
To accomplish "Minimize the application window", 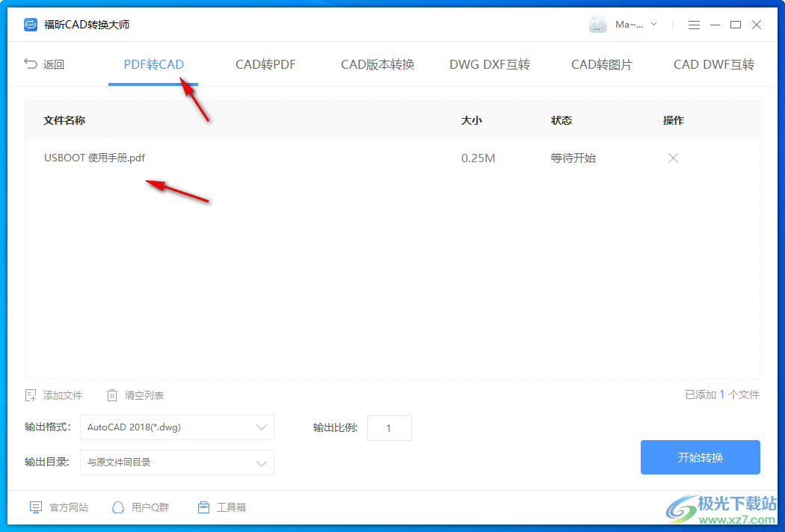I will (x=715, y=25).
